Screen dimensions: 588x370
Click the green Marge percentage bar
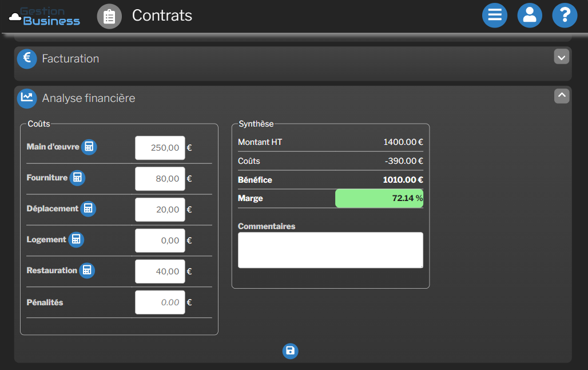[379, 198]
